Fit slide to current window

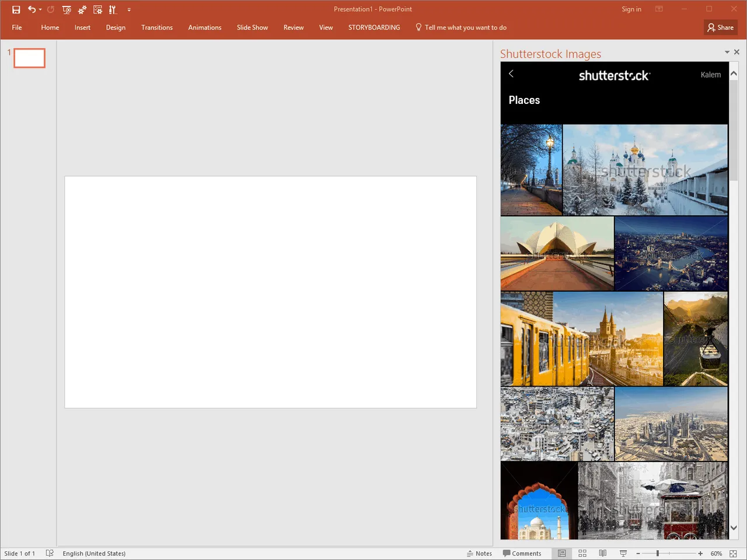[x=733, y=553]
